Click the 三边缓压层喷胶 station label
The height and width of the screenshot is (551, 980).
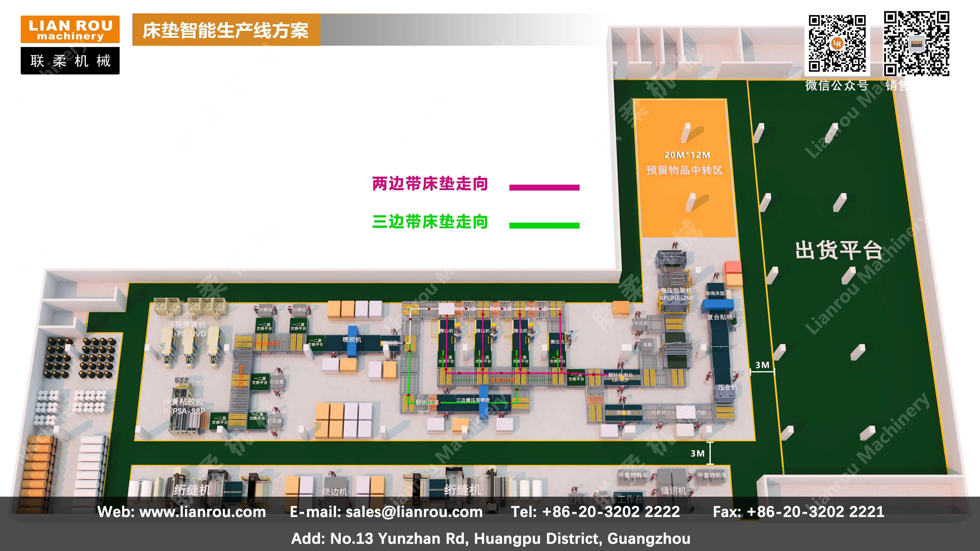pos(473,400)
